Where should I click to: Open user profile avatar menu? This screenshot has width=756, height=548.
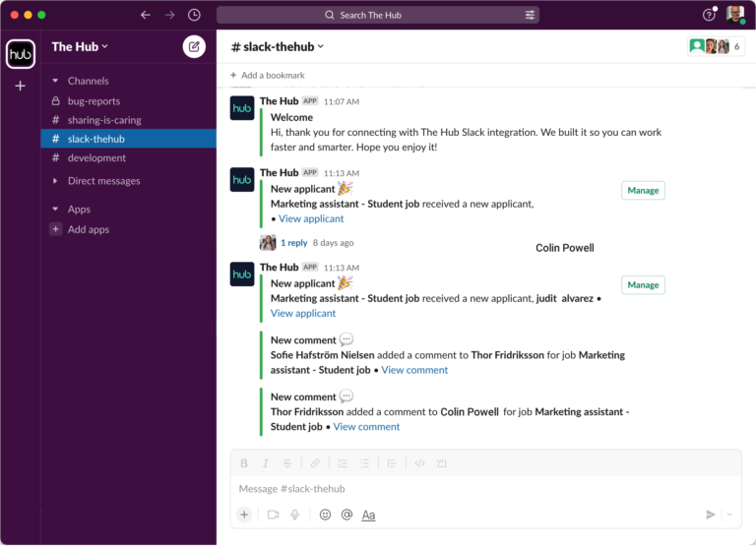click(735, 15)
